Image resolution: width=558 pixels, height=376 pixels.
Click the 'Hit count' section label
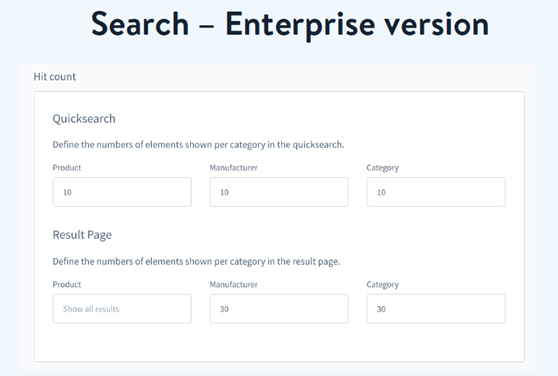point(55,77)
